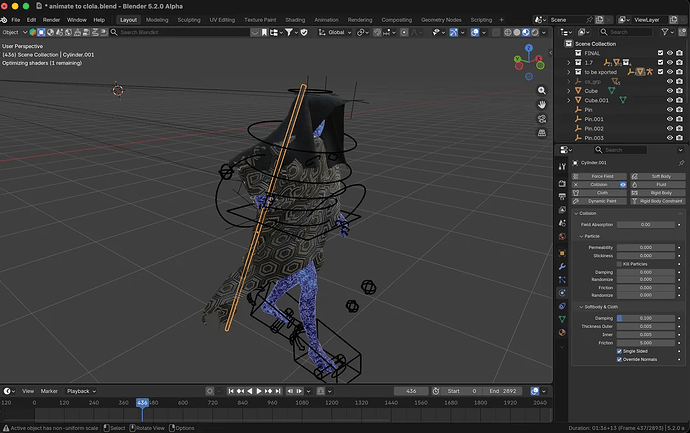Viewport: 690px width, 433px height.
Task: Open the Scene properties tab
Action: (x=562, y=223)
